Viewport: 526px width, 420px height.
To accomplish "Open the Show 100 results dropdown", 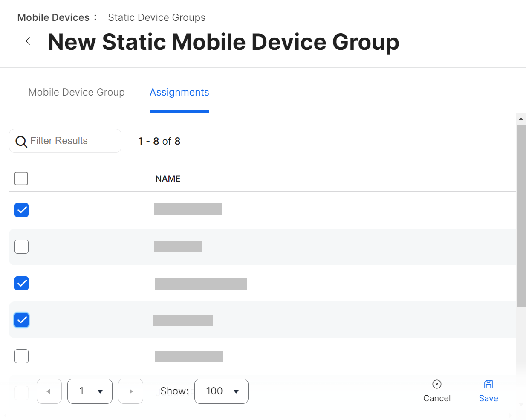I will pos(221,391).
